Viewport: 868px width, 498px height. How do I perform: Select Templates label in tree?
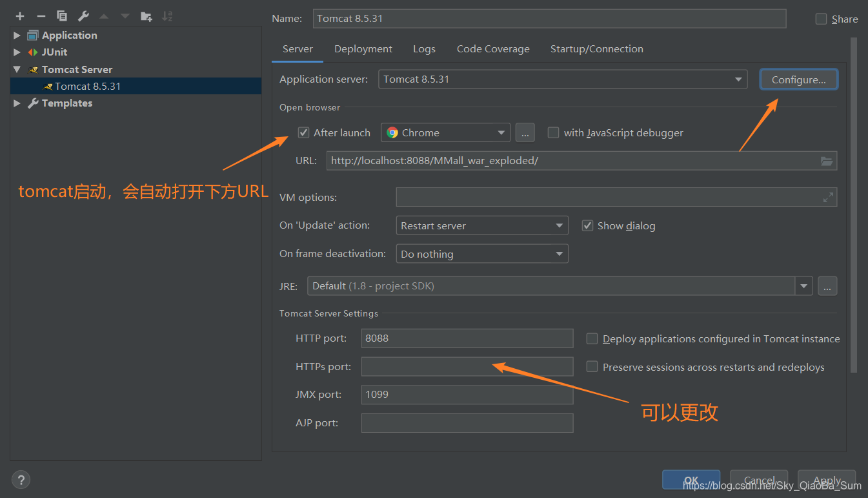(x=66, y=103)
